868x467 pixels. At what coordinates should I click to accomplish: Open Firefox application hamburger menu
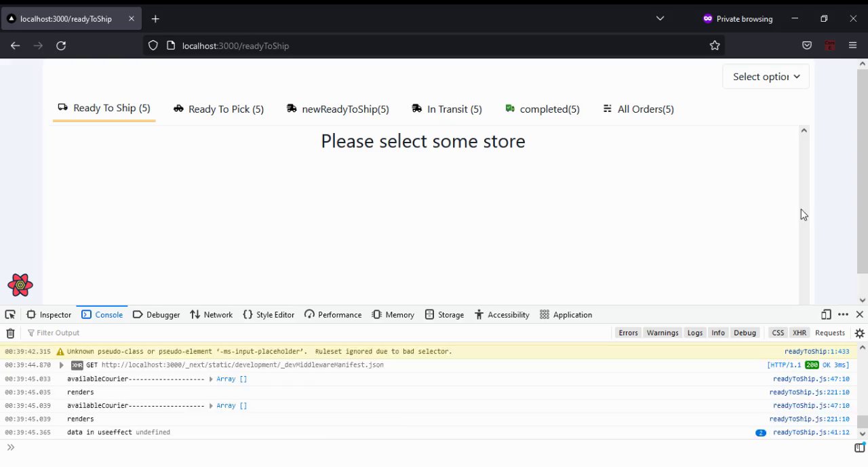click(x=853, y=45)
